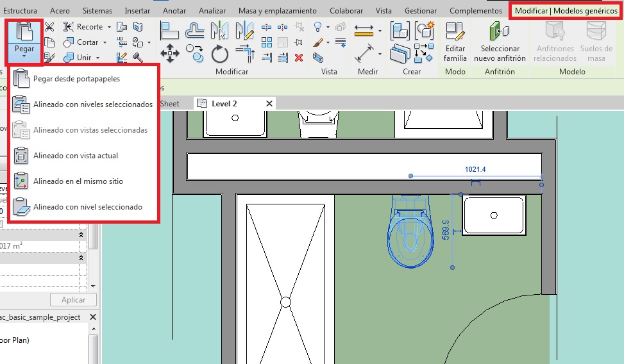Screen dimensions: 624x364
Task: Select the Rotate tool in Modificar panel
Action: [x=220, y=53]
